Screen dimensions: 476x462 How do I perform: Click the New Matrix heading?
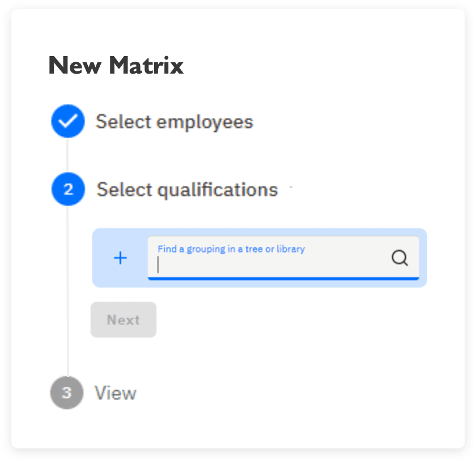point(116,65)
